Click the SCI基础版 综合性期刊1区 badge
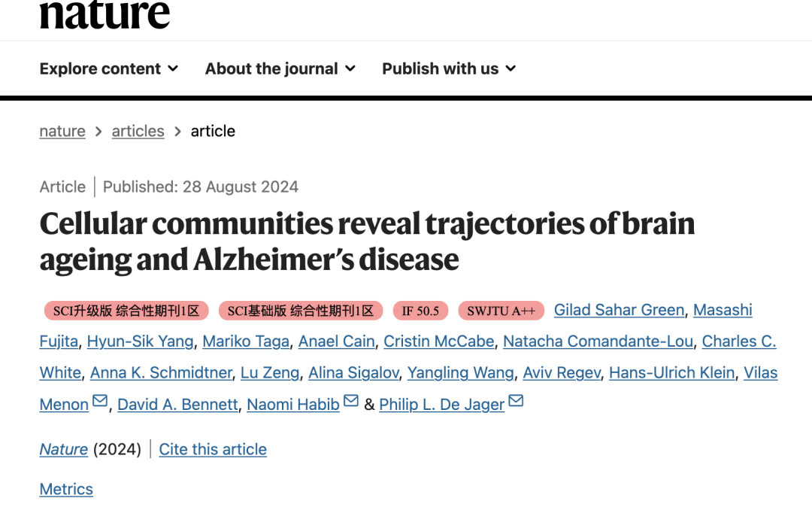Viewport: 812px width, 519px height. tap(301, 311)
